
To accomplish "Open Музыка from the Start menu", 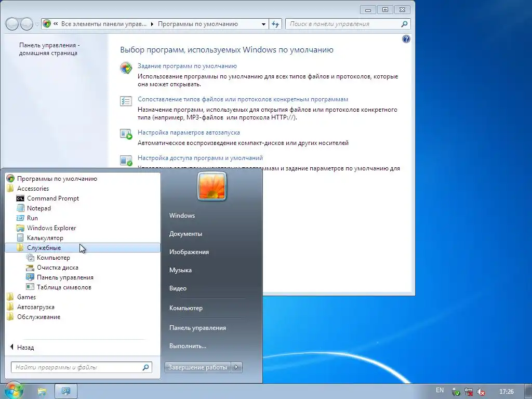I will pyautogui.click(x=180, y=270).
